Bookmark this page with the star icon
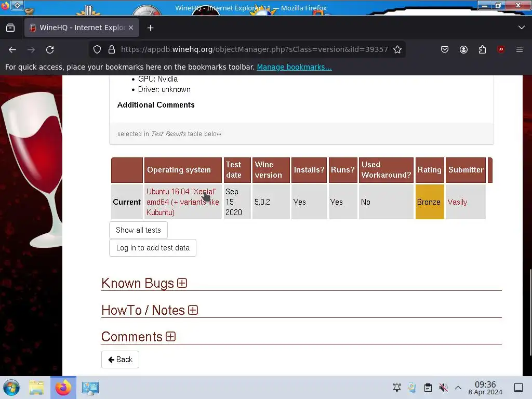The height and width of the screenshot is (399, 532). coord(397,49)
